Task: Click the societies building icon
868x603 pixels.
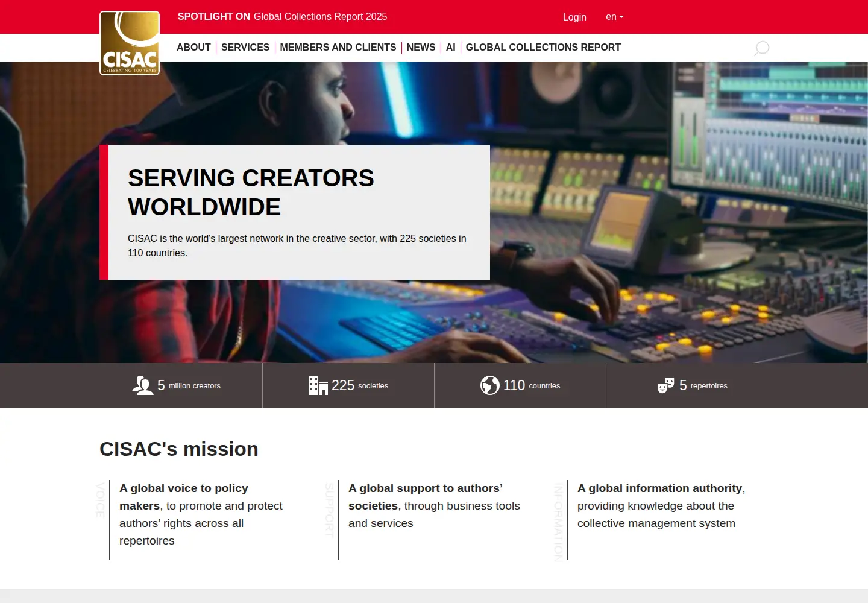Action: tap(318, 385)
